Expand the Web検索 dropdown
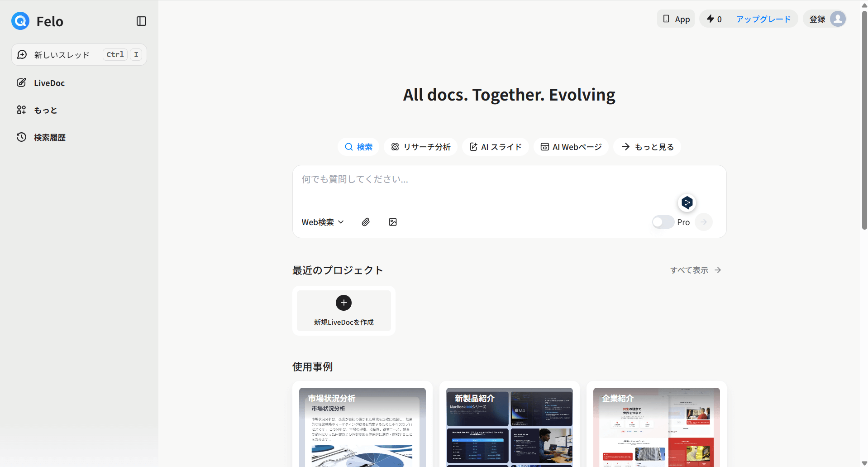Image resolution: width=868 pixels, height=467 pixels. [x=323, y=222]
